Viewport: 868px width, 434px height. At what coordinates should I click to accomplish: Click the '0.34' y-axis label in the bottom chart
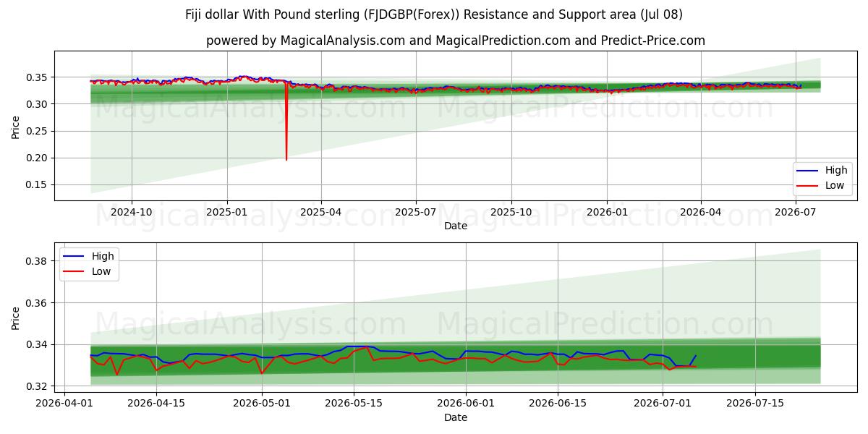click(38, 345)
